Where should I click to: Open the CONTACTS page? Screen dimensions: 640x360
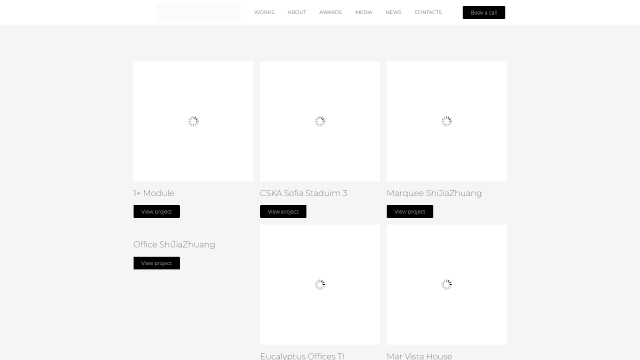pyautogui.click(x=428, y=12)
